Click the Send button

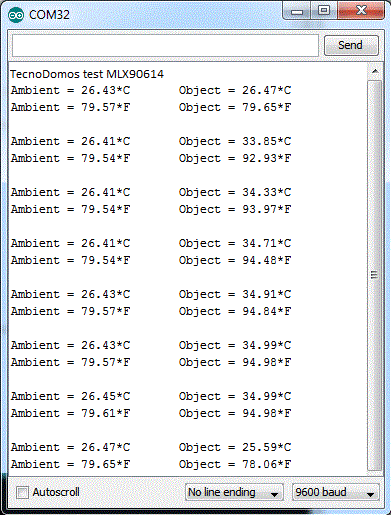click(x=351, y=45)
